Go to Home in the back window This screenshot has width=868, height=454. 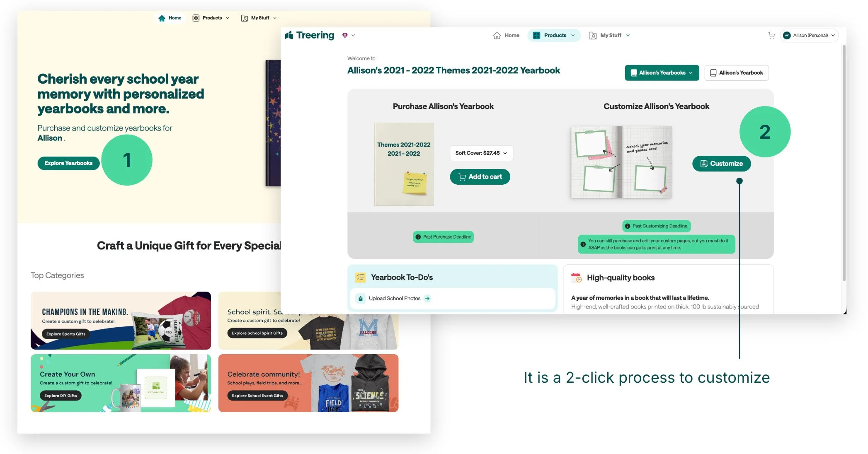(x=170, y=18)
